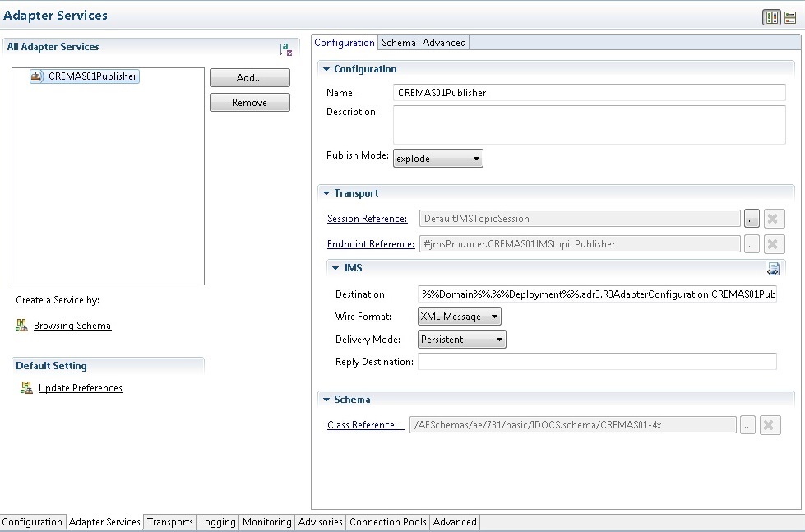The image size is (805, 532).
Task: Click the Add... button
Action: click(x=249, y=78)
